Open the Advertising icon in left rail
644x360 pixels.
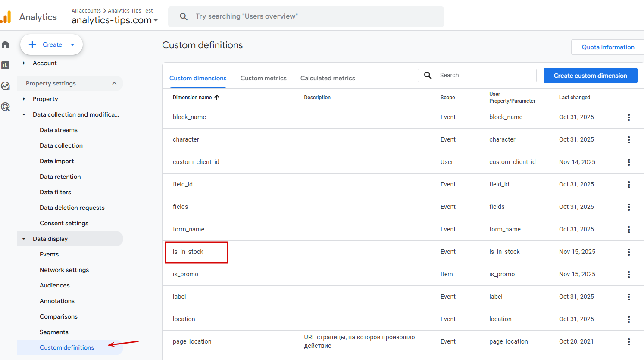[6, 107]
